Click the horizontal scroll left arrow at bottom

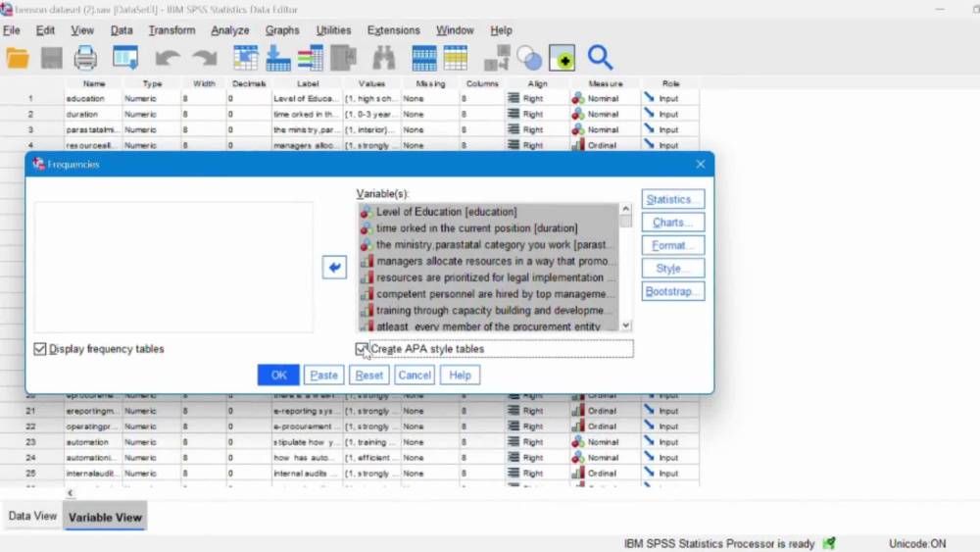pos(70,493)
